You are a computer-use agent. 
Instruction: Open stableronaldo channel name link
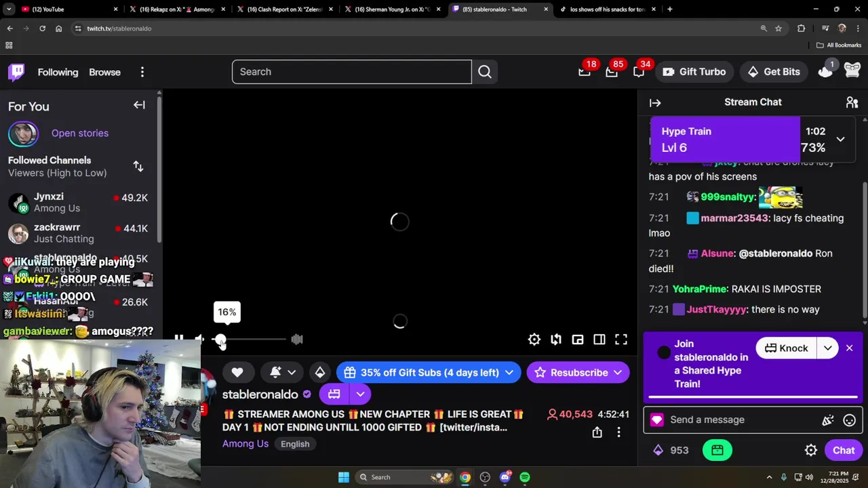pos(260,394)
